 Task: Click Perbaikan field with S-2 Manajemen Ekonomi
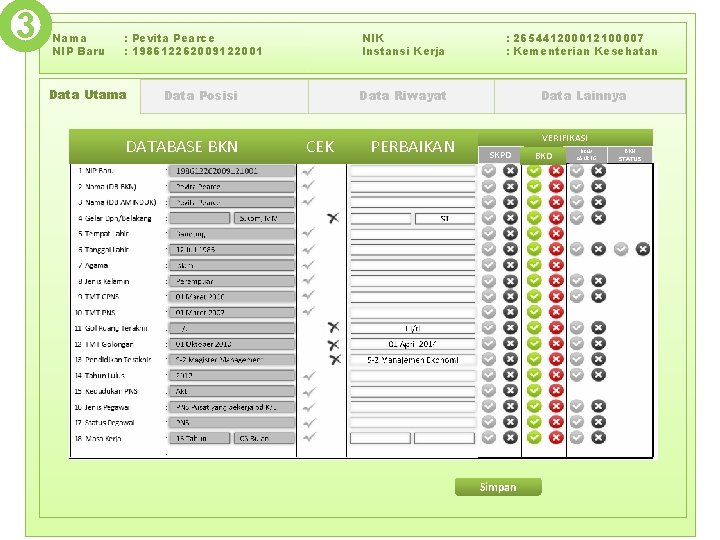412,360
